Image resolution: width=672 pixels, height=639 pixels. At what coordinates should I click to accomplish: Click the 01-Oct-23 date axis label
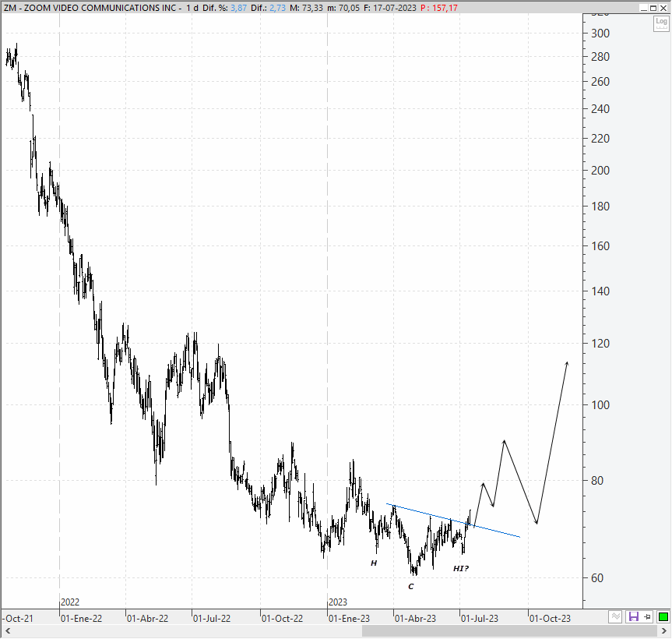[x=550, y=619]
